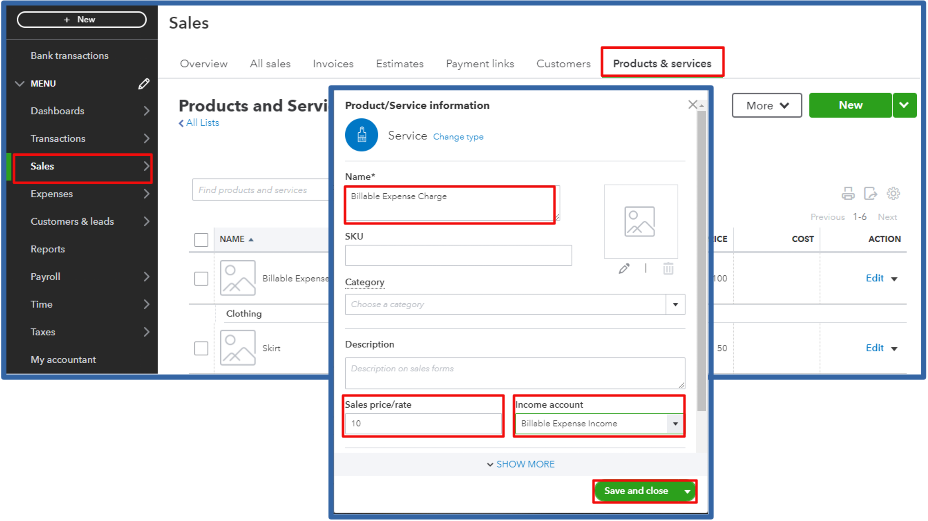This screenshot has width=928, height=521.
Task: Click the Clothing category row
Action: pos(244,314)
